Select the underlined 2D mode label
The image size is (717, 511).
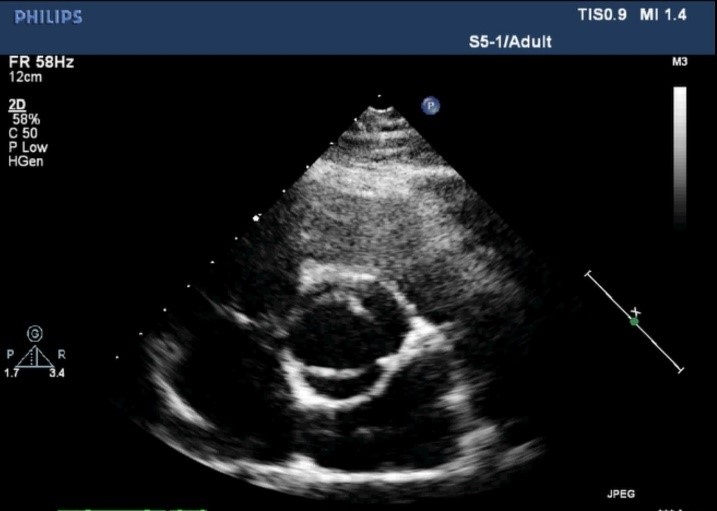point(16,104)
